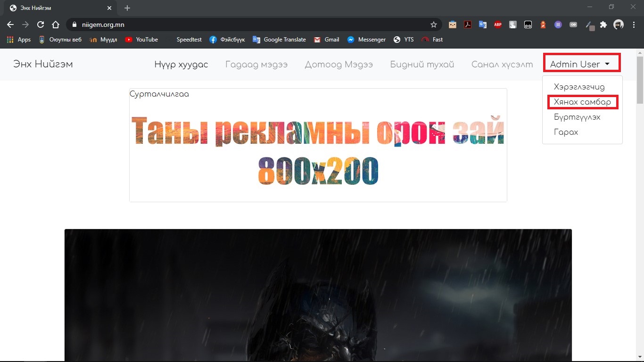Go to the Бидний тухай page
The height and width of the screenshot is (362, 644).
click(x=422, y=65)
